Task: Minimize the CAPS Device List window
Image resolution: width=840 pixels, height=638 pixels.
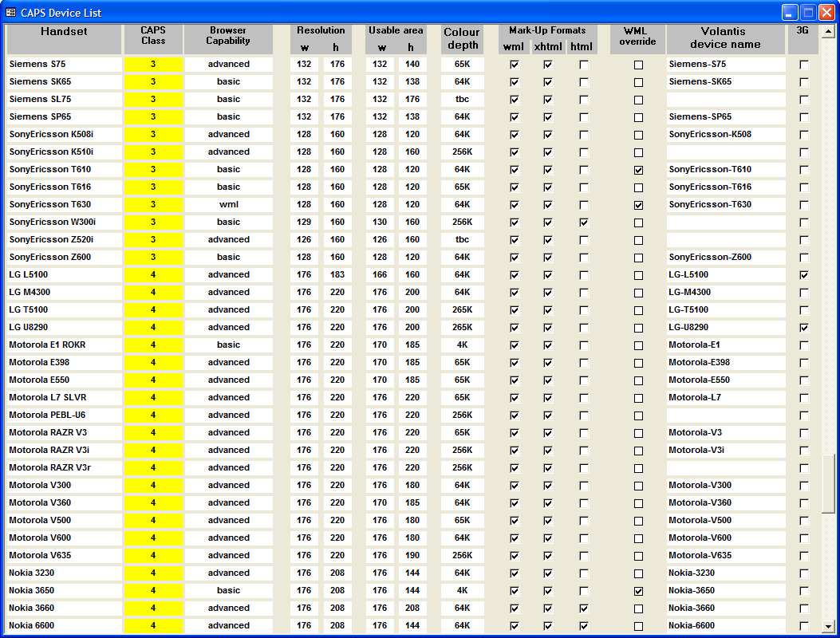Action: click(x=790, y=13)
